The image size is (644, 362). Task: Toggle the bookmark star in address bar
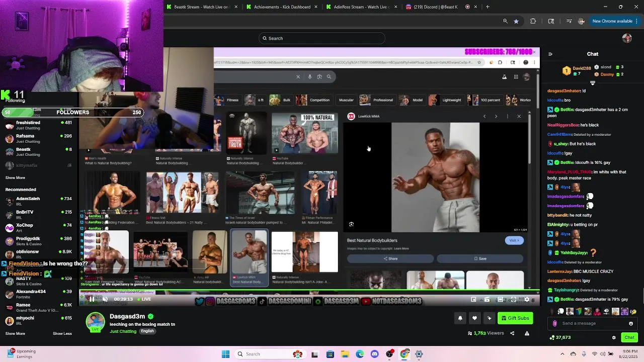516,21
